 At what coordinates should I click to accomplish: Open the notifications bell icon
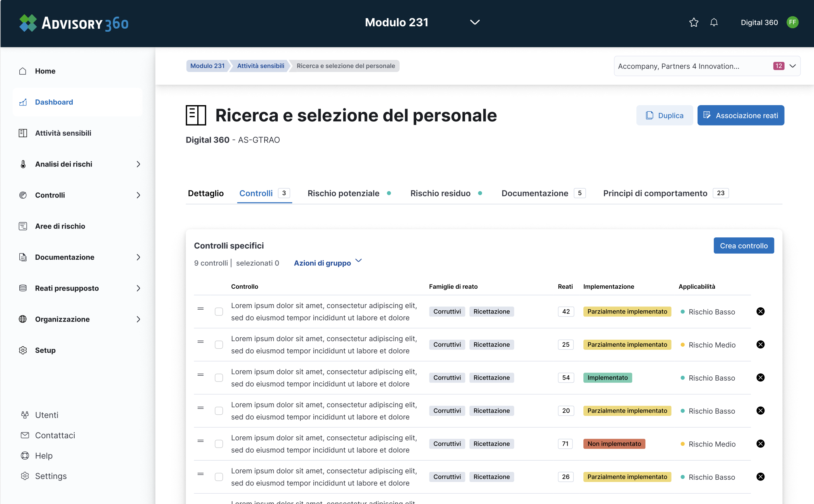pos(714,22)
